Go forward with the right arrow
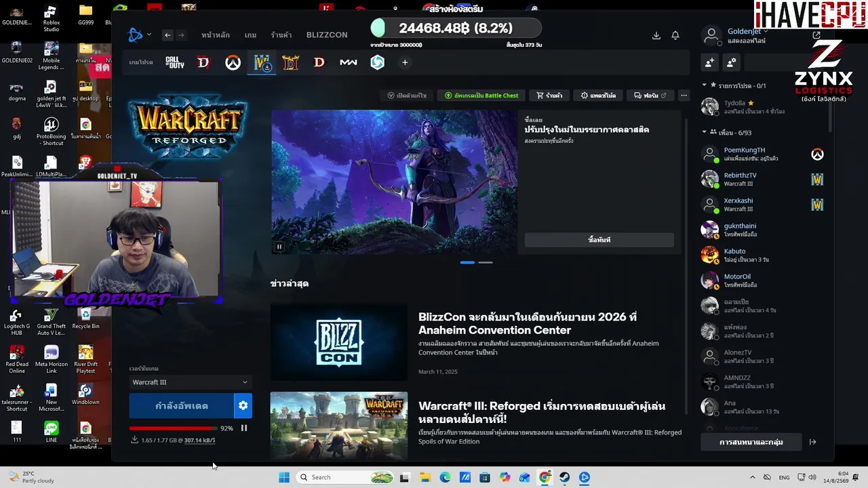 [x=181, y=35]
